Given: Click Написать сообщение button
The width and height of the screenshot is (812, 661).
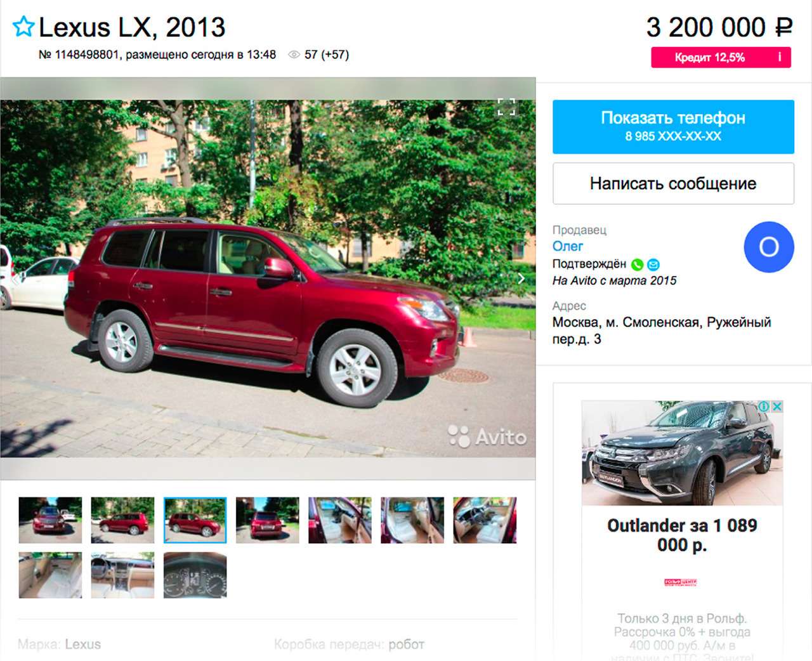Looking at the screenshot, I should 673,183.
